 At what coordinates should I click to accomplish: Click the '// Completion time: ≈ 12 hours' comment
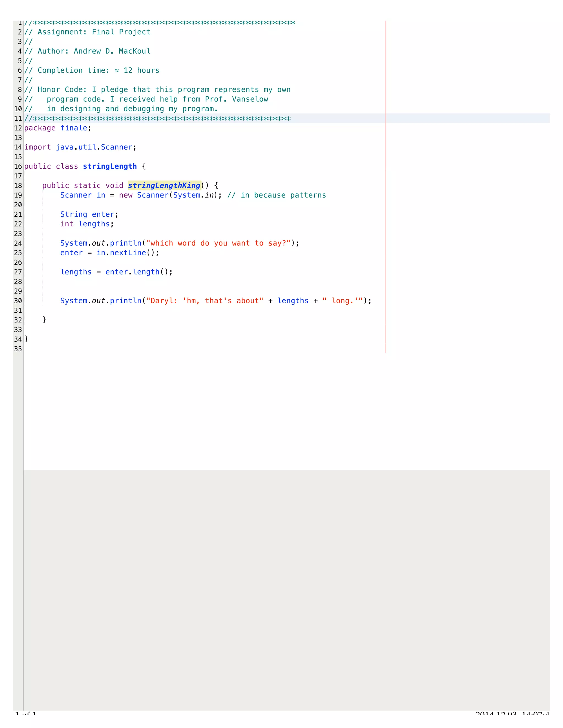[x=92, y=70]
